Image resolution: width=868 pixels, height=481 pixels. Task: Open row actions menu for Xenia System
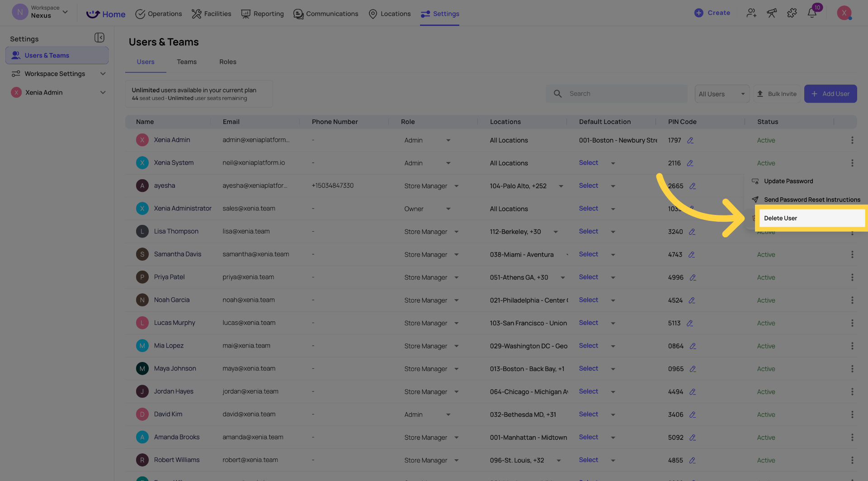852,163
